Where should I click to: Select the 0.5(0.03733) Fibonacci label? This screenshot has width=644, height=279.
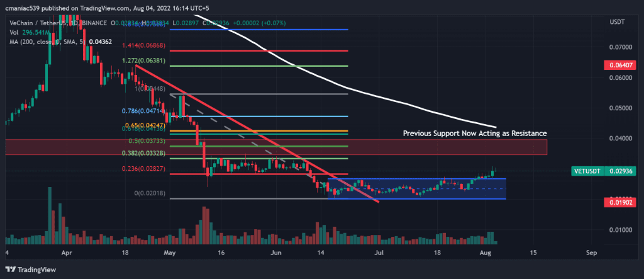coord(147,140)
